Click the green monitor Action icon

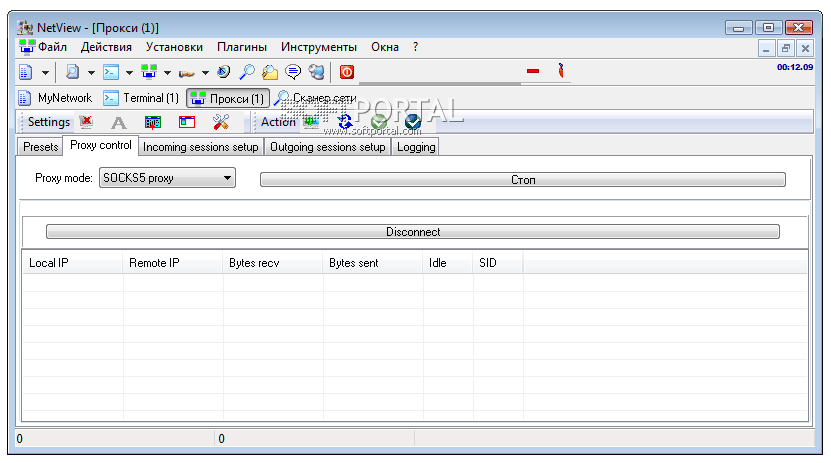click(311, 122)
